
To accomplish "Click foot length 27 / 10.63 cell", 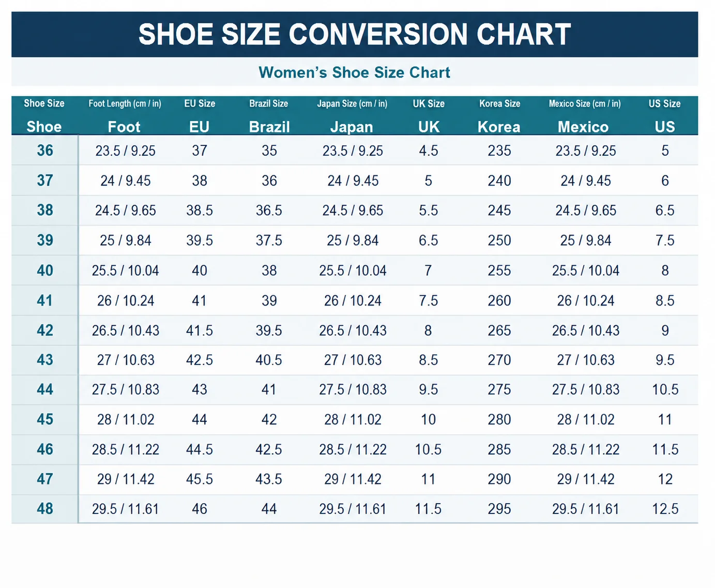I will [126, 360].
